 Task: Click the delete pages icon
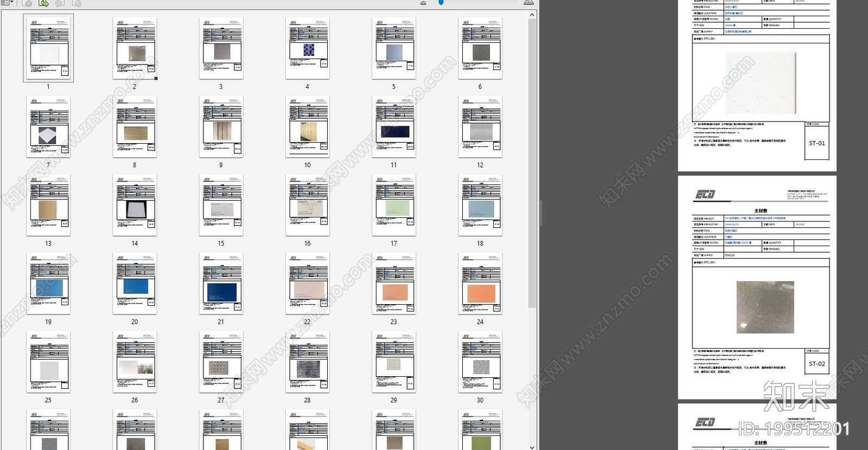pos(27,3)
